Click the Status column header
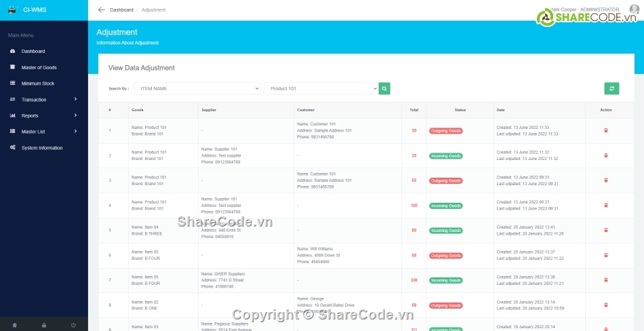644x331 pixels. point(460,110)
